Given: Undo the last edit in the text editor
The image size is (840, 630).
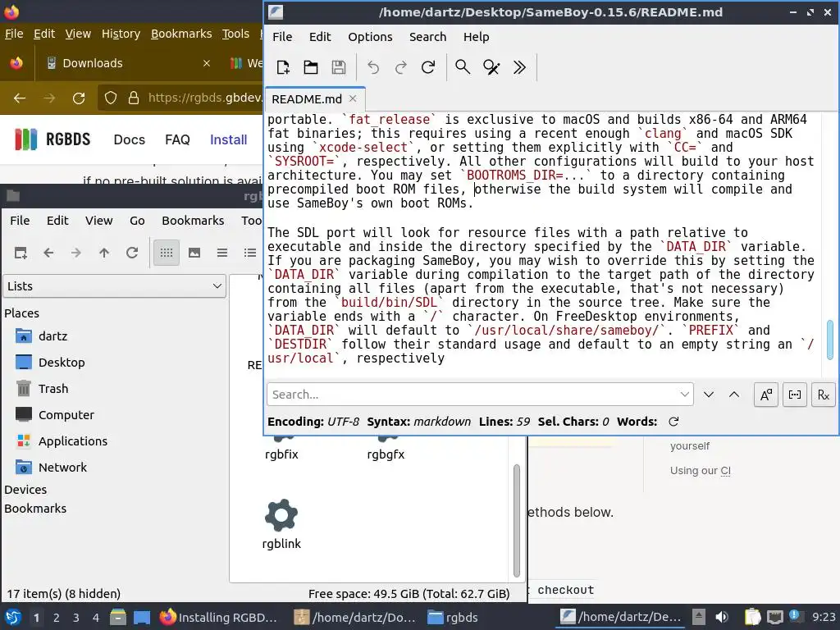Looking at the screenshot, I should 373,67.
